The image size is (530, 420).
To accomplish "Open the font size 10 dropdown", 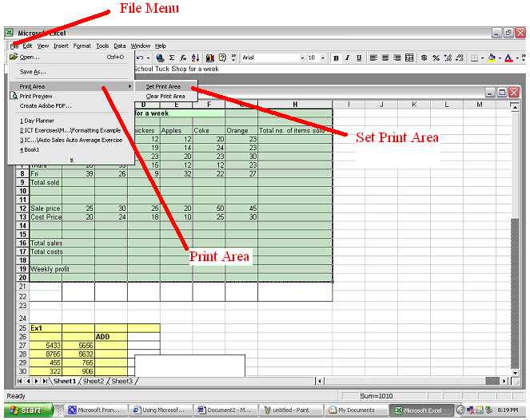I will click(x=323, y=58).
